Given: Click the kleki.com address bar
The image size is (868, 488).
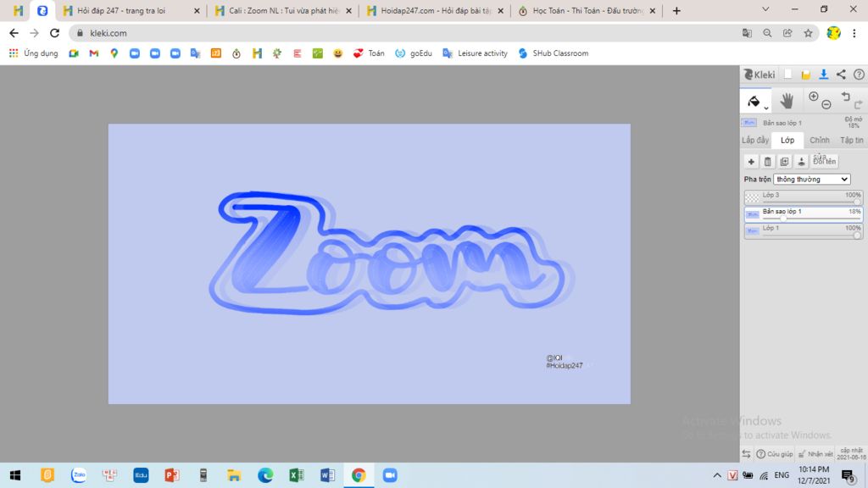Looking at the screenshot, I should coord(404,33).
